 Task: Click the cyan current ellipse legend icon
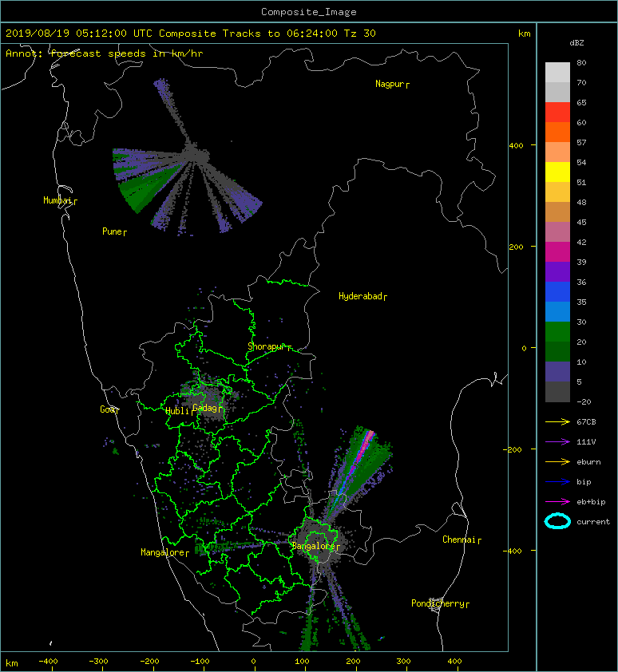[557, 521]
